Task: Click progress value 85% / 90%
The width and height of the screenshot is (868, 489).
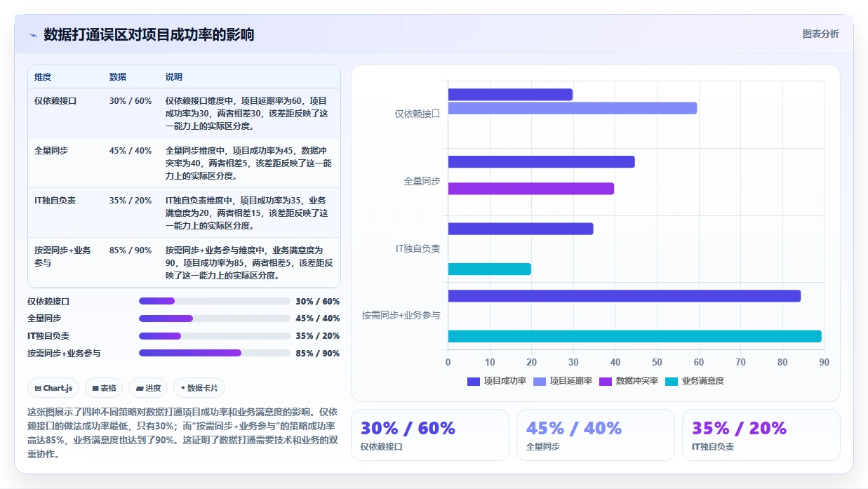Action: [318, 354]
